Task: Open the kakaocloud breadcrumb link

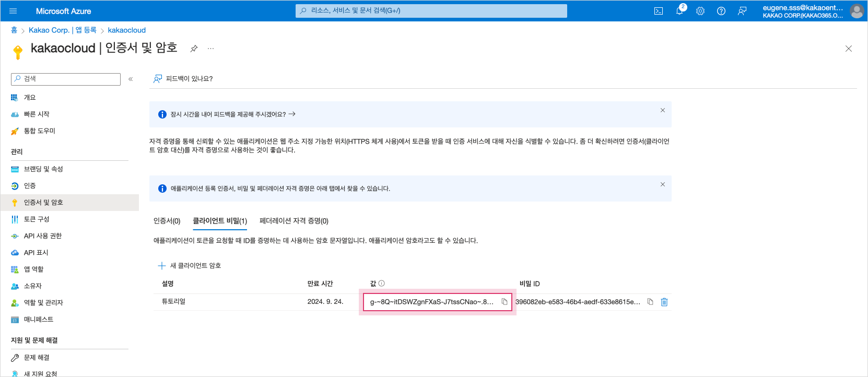Action: [127, 30]
